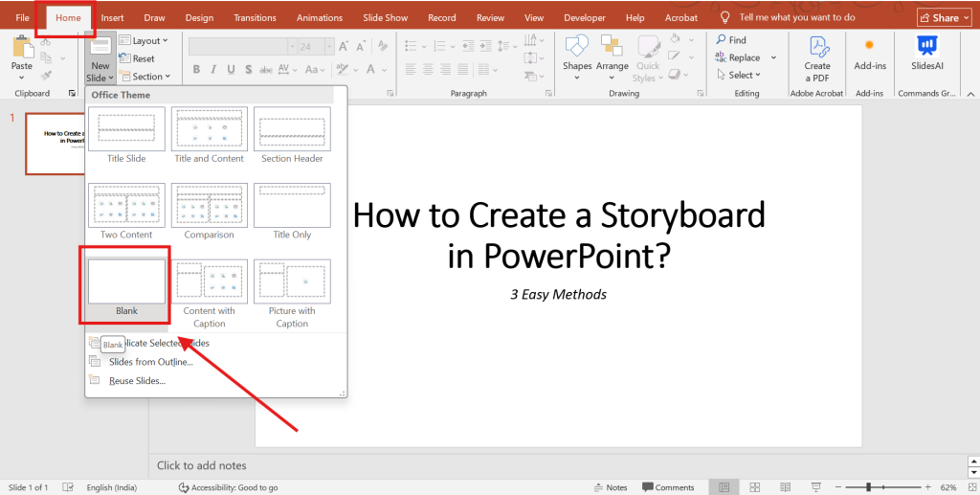Switch to Normal view in status bar
This screenshot has height=495, width=980.
(724, 487)
